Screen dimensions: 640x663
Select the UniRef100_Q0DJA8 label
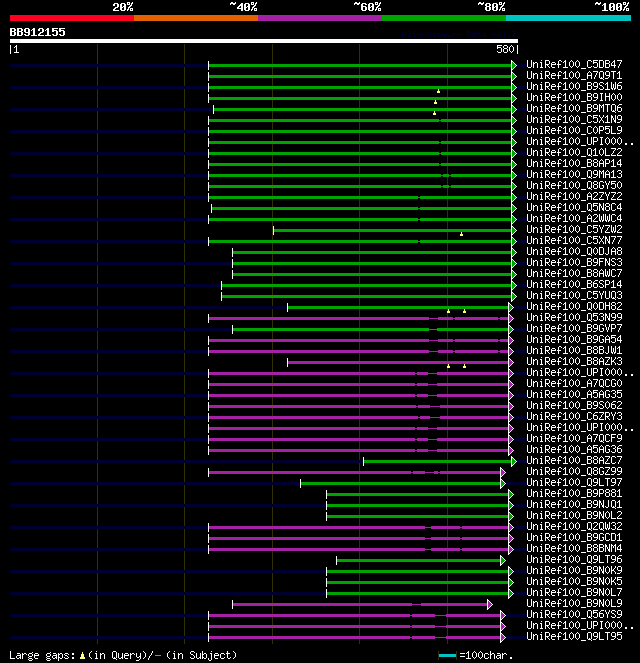coord(574,251)
